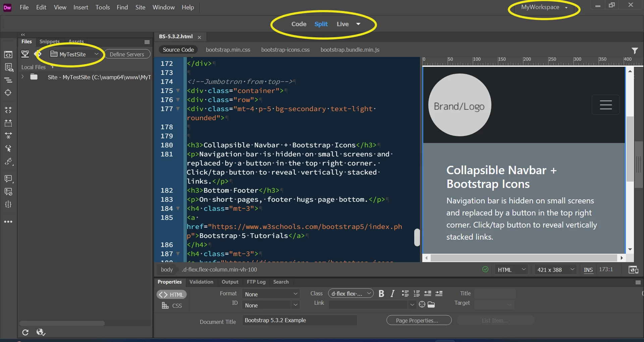Viewport: 644px width, 342px height.
Task: Click the globe icon at Files panel bottom
Action: [41, 332]
